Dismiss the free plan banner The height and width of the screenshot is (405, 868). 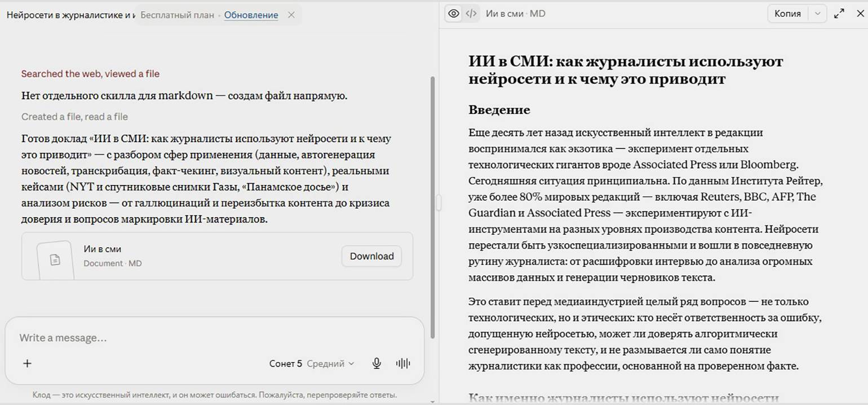click(x=291, y=15)
